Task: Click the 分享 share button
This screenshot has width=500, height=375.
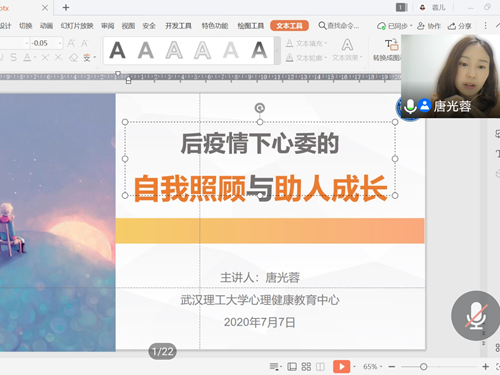Action: pyautogui.click(x=460, y=26)
